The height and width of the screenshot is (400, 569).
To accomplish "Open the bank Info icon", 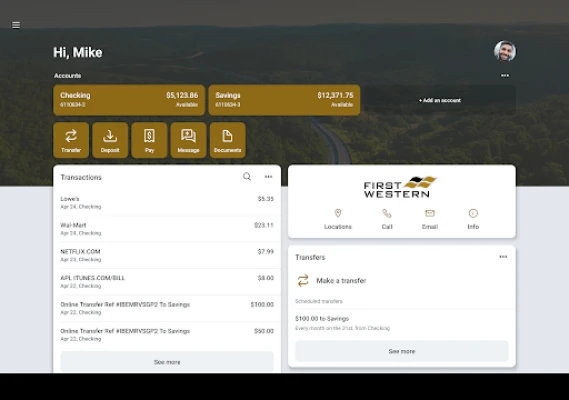I will click(x=473, y=213).
